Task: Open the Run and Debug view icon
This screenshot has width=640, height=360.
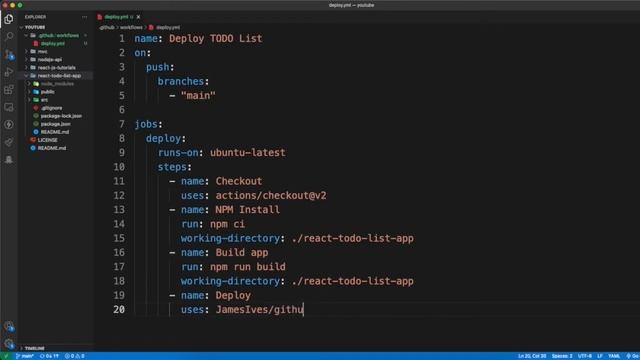Action: 9,72
